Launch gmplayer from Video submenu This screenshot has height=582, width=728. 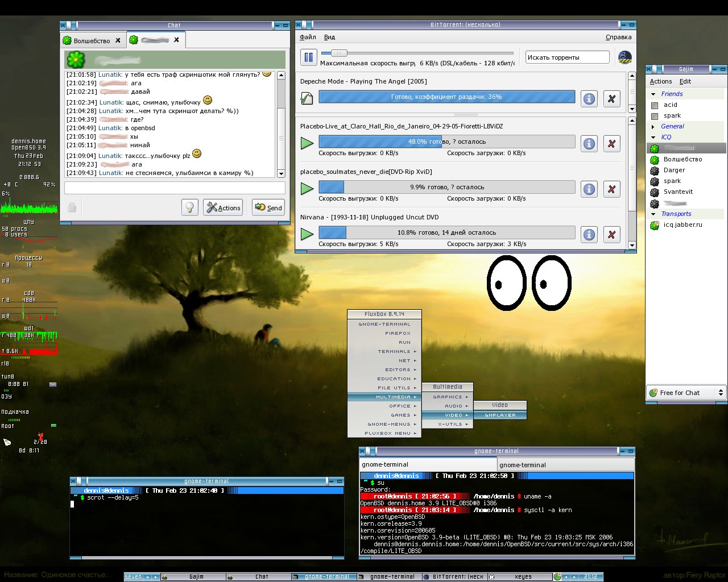[500, 415]
